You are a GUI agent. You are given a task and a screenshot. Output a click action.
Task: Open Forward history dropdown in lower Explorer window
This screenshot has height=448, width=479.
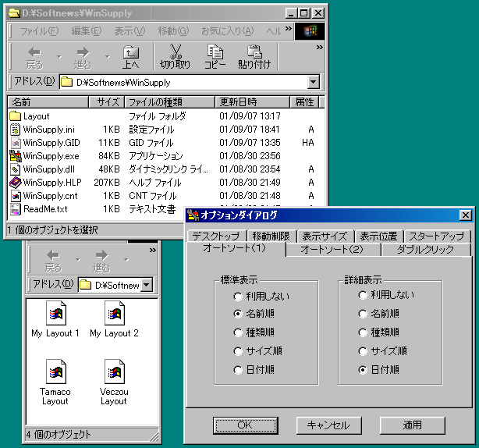click(126, 260)
